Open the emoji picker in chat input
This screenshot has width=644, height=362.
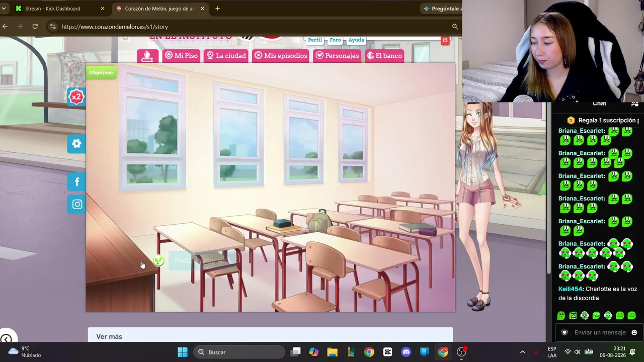(x=634, y=332)
